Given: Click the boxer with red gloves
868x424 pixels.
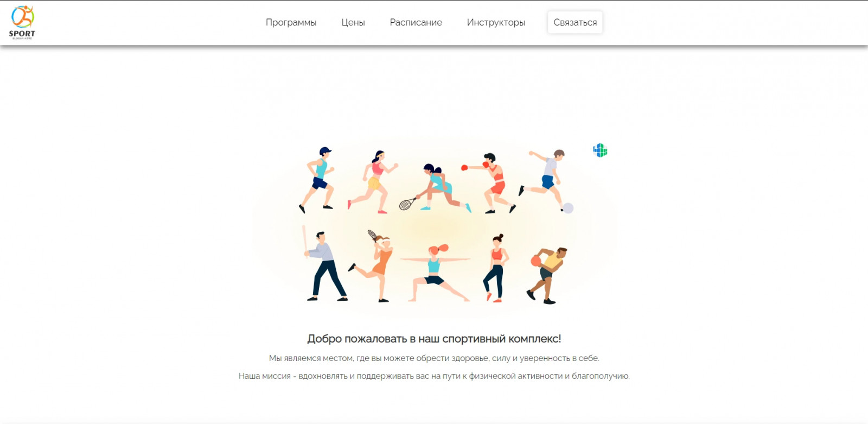Looking at the screenshot, I should coord(489,183).
